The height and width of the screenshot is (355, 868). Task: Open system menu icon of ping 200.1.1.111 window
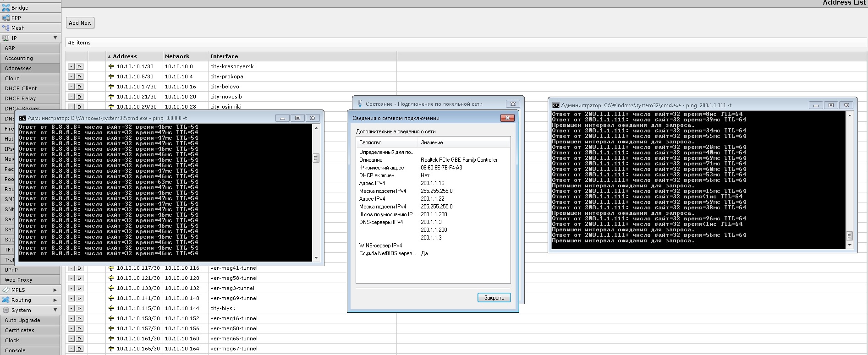tap(555, 105)
